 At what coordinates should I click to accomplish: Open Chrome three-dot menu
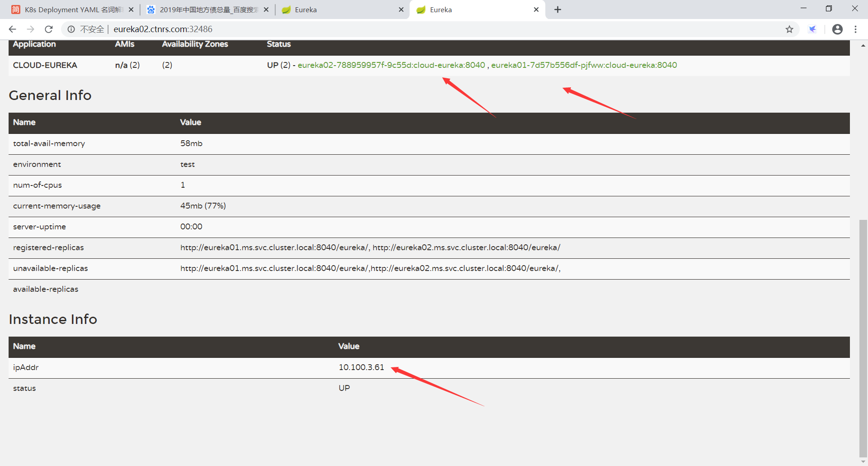coord(855,29)
